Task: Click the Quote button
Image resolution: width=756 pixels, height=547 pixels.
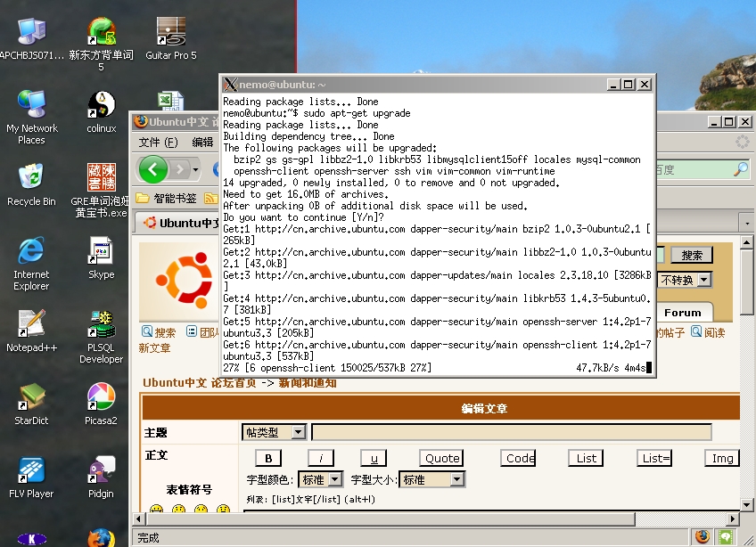Action: [442, 458]
